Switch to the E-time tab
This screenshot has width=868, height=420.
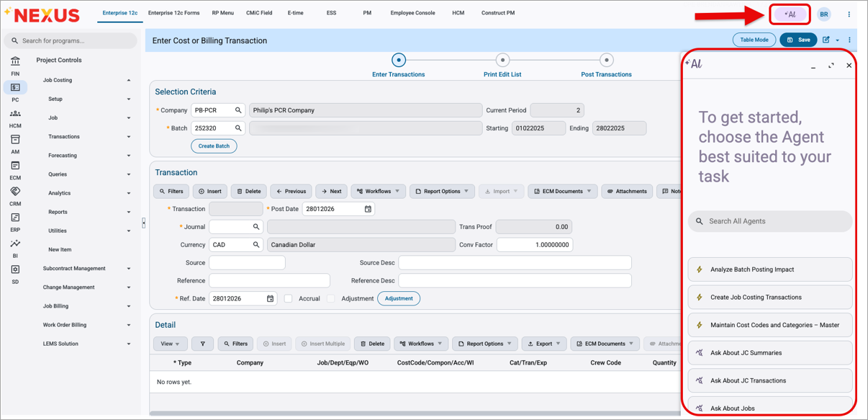[296, 13]
